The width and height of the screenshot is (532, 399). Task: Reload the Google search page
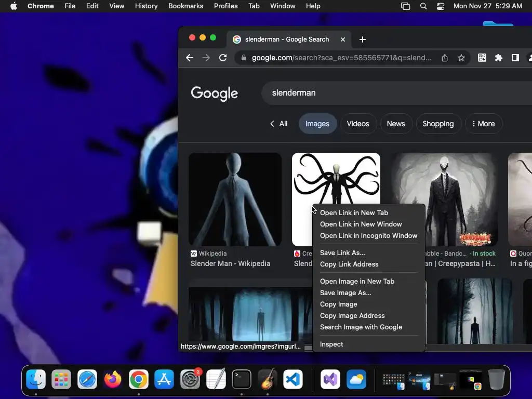222,58
